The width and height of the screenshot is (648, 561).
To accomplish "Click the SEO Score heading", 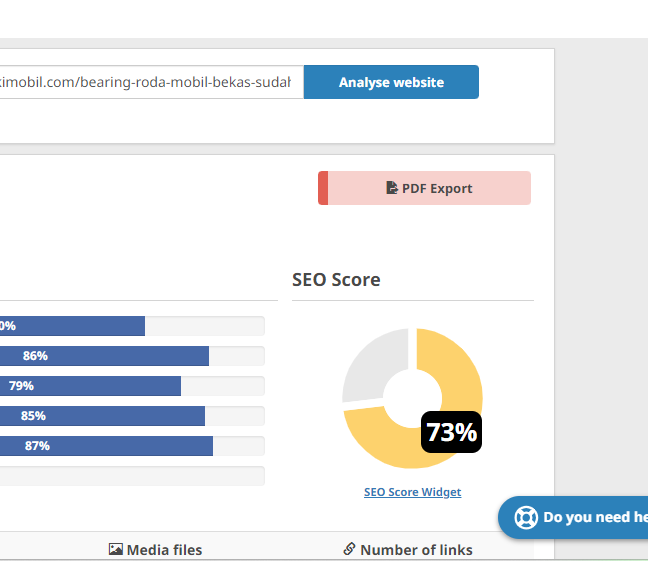I will tap(336, 280).
